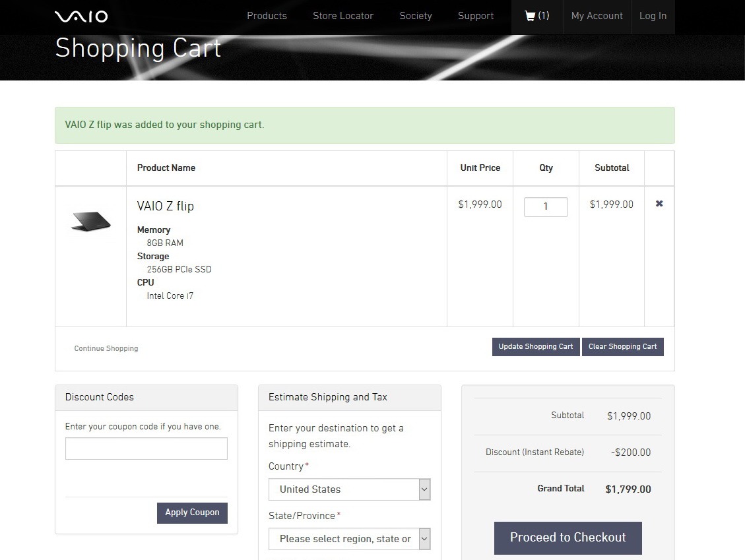Click the Shopping Cart page title
Image resolution: width=745 pixels, height=560 pixels.
139,48
